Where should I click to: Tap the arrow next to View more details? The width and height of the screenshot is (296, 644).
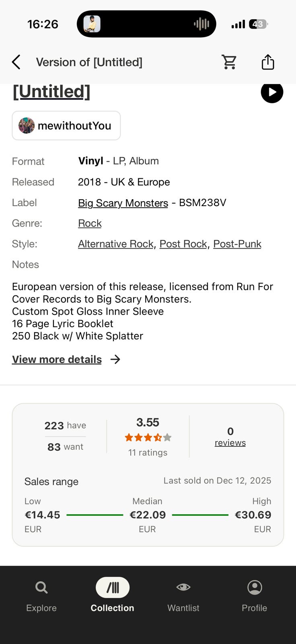[115, 359]
